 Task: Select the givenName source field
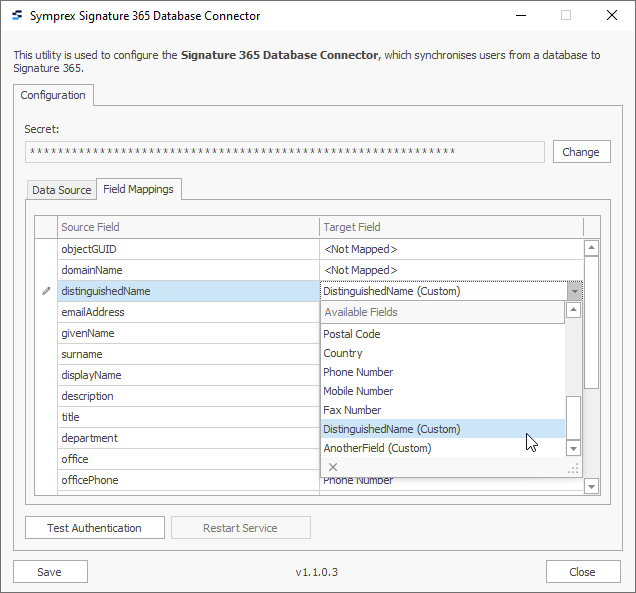(x=188, y=333)
